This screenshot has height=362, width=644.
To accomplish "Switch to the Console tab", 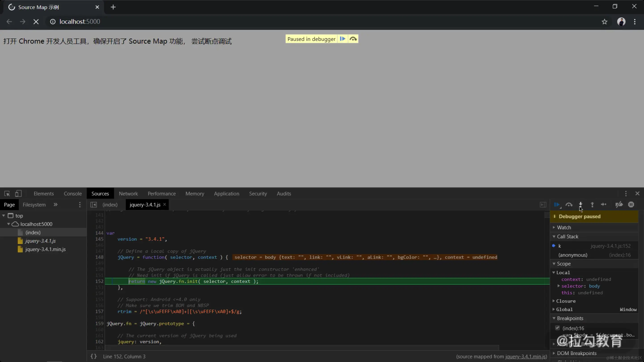I will pyautogui.click(x=73, y=194).
